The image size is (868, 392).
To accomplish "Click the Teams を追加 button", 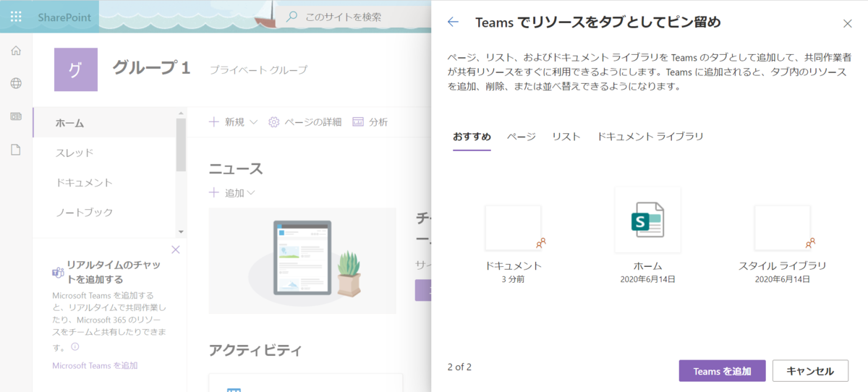I will [722, 371].
